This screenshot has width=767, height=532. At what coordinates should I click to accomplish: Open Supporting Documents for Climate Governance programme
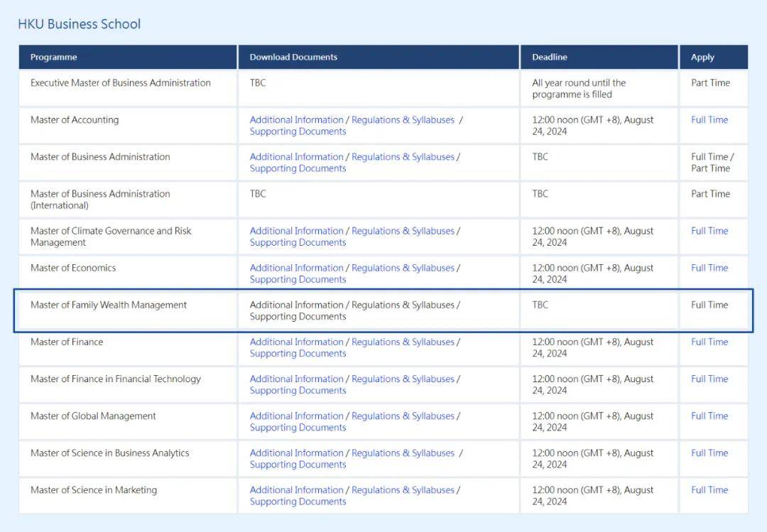298,243
